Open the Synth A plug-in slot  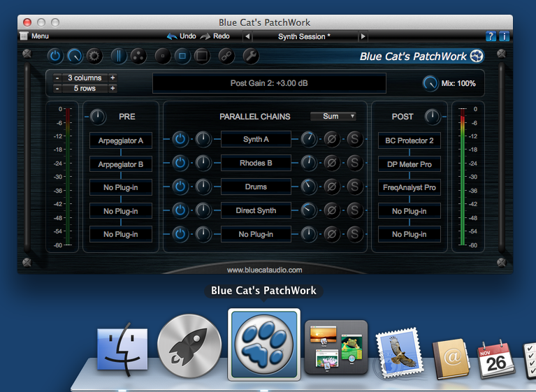click(256, 139)
